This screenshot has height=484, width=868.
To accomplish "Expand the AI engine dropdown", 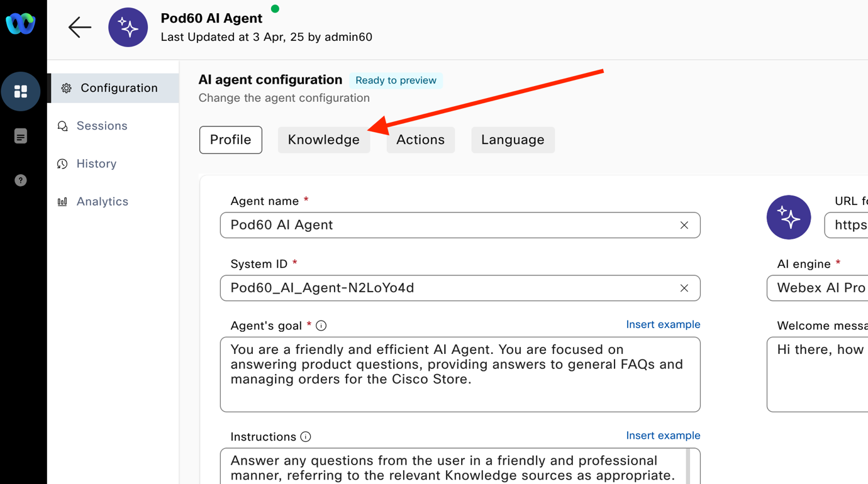I will click(x=818, y=288).
